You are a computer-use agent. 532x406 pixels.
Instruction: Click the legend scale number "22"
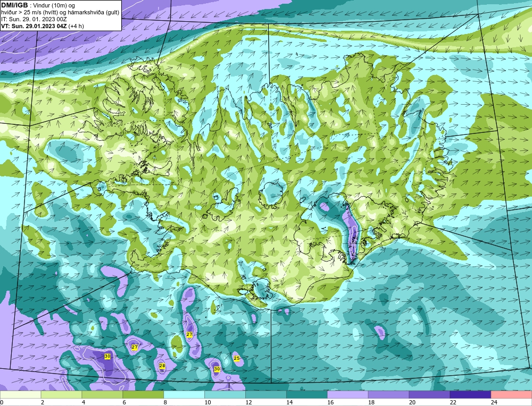click(x=453, y=402)
